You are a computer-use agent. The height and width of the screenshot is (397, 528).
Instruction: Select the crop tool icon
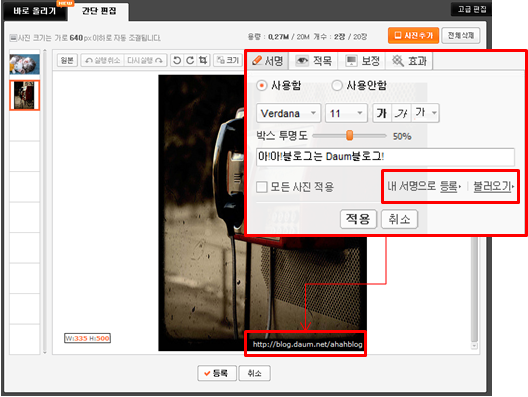203,60
